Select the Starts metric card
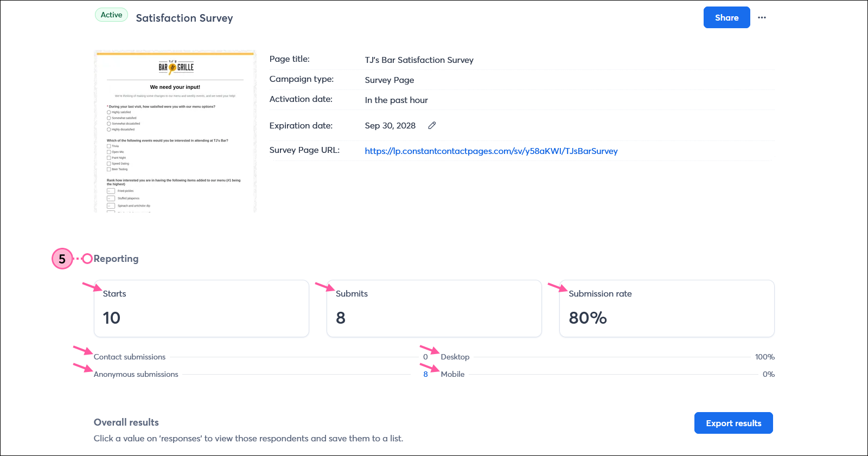The width and height of the screenshot is (868, 456). pyautogui.click(x=201, y=309)
